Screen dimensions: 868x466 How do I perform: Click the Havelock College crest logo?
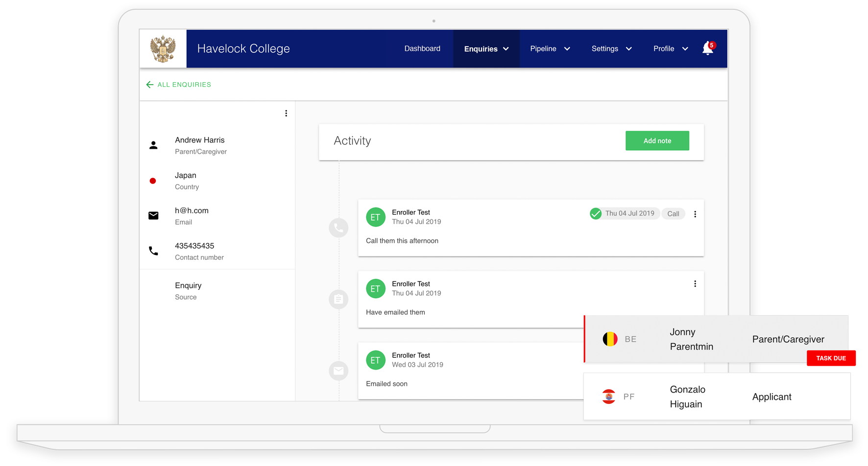pyautogui.click(x=163, y=48)
